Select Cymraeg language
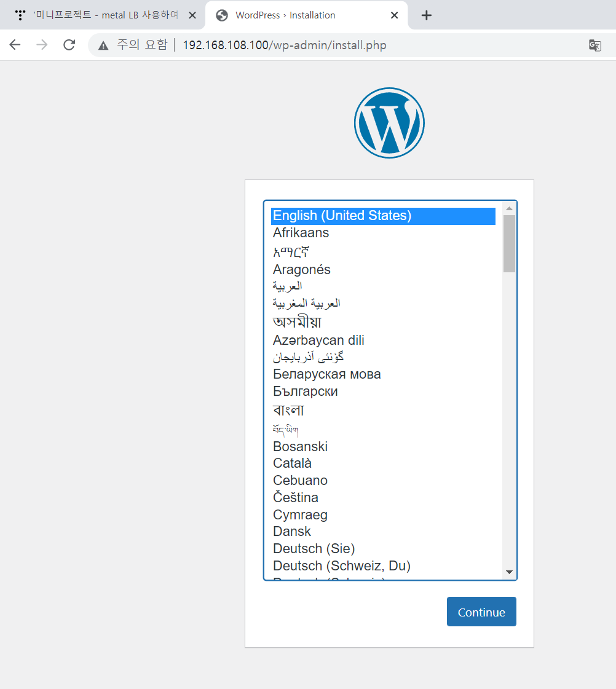This screenshot has height=689, width=616. coord(383,514)
